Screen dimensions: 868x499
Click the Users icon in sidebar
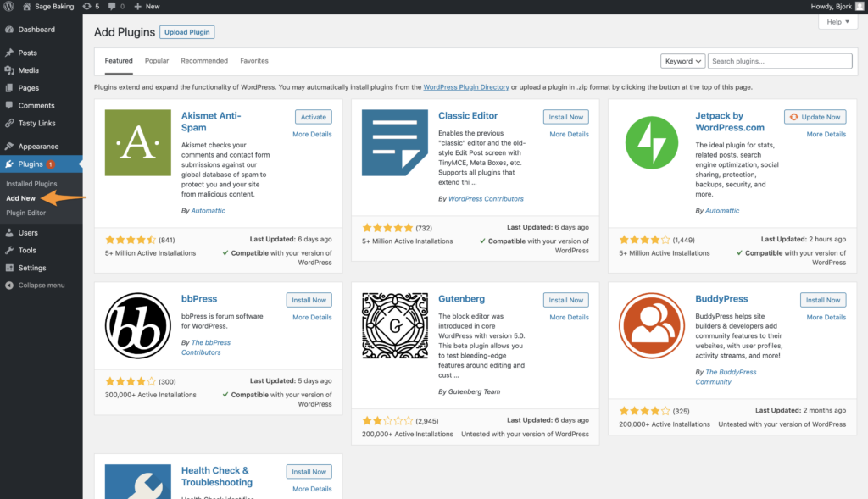coord(9,233)
